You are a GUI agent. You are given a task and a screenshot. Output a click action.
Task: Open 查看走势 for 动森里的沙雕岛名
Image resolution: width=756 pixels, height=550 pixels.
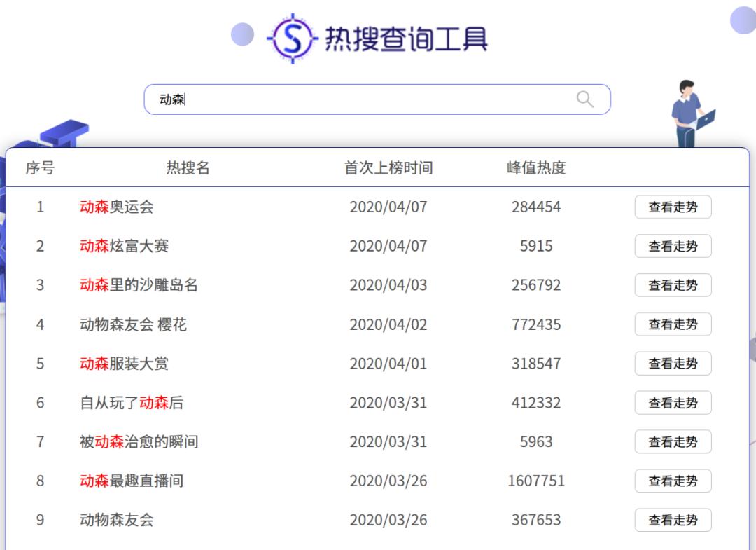(673, 286)
